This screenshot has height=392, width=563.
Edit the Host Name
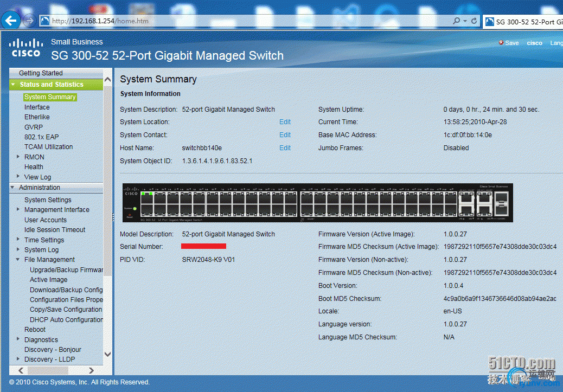[x=285, y=148]
